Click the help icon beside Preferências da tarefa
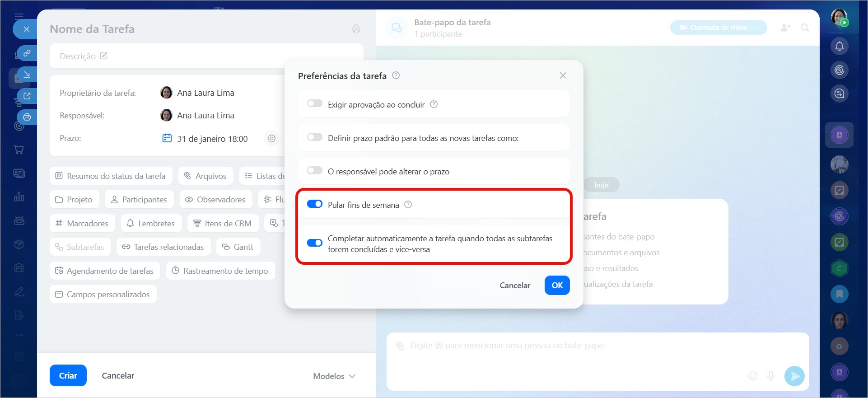 click(396, 75)
